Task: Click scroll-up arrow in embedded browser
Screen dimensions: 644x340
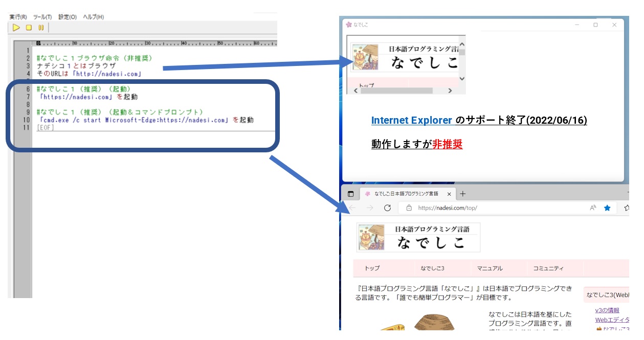Action: tap(462, 44)
